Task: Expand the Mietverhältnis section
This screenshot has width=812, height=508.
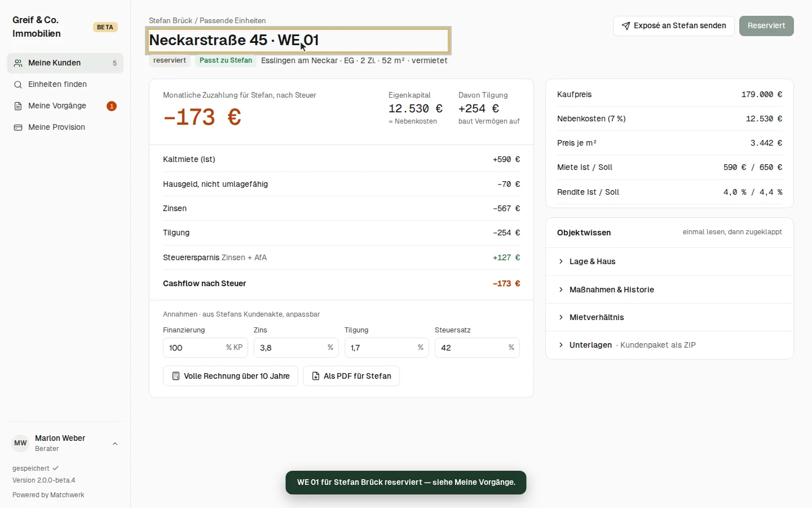Action: pos(669,317)
